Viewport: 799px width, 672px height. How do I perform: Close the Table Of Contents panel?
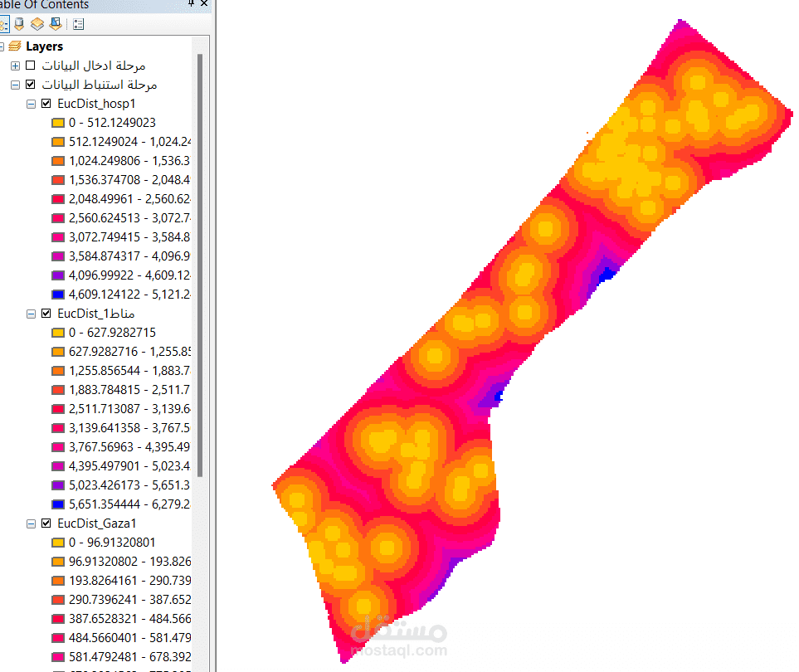tap(204, 3)
